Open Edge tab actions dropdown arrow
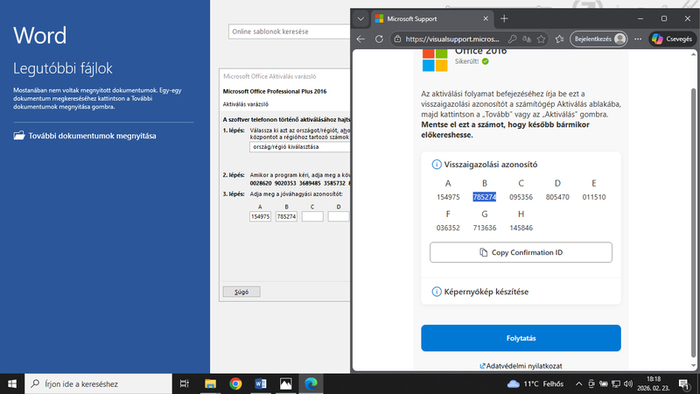Image resolution: width=700 pixels, height=394 pixels. (361, 19)
